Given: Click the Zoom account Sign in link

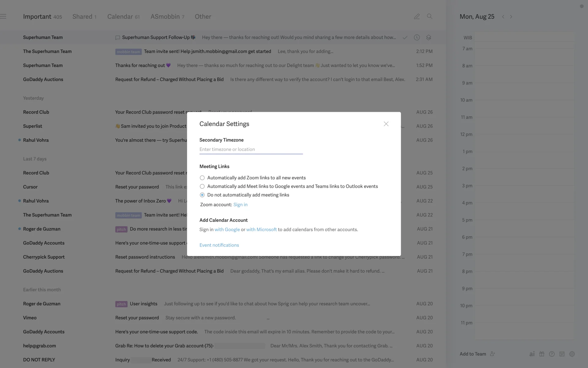Looking at the screenshot, I should [x=240, y=205].
